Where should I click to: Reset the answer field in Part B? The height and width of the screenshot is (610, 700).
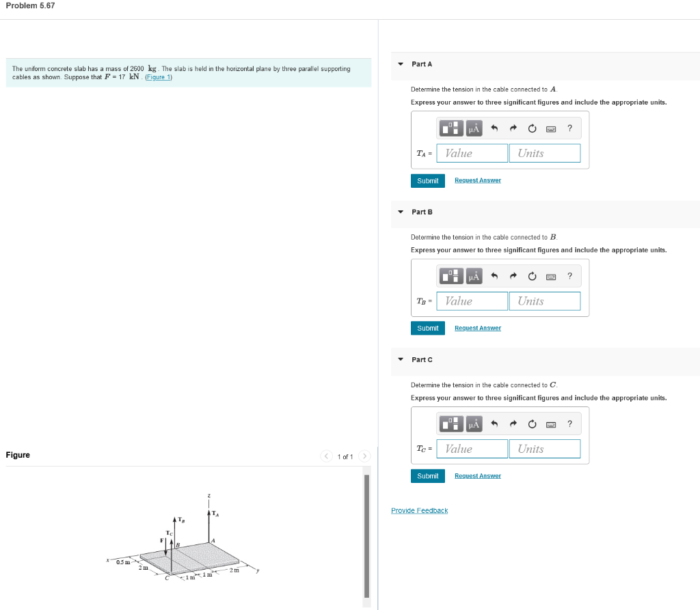tap(532, 276)
